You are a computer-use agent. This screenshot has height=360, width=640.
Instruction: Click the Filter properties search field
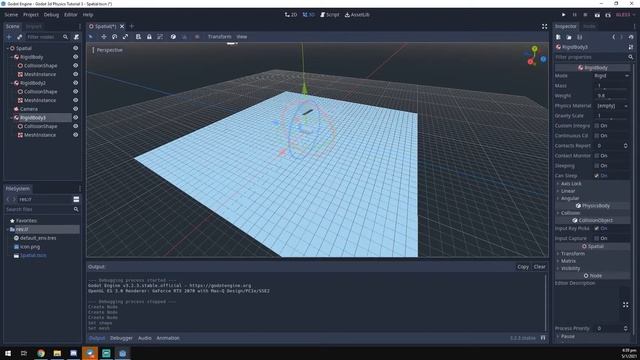coord(594,57)
